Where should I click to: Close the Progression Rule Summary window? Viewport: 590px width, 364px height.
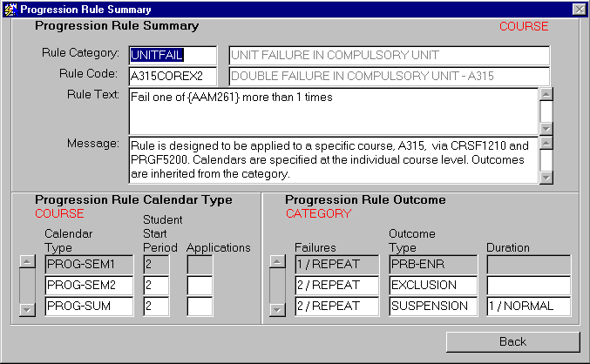[x=579, y=9]
